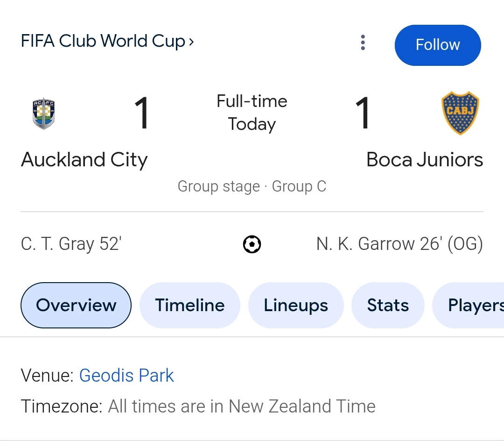This screenshot has height=441, width=504.
Task: Expand the chevron next to FIFA Club World Cup
Action: coord(191,42)
